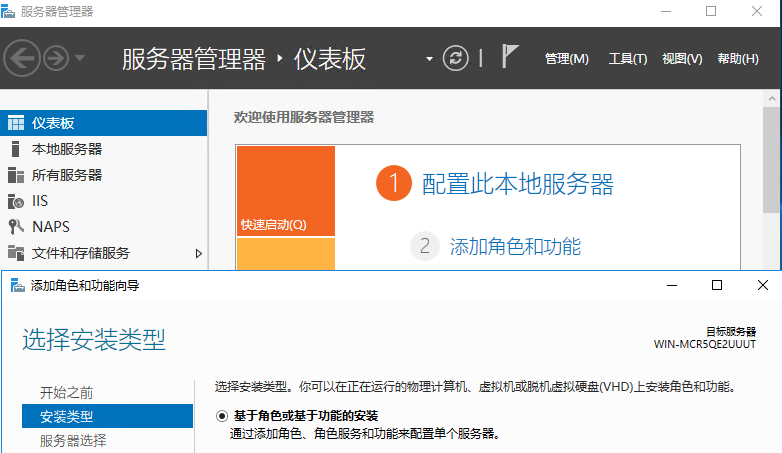The image size is (782, 453).
Task: Click the IIS globe icon in sidebar
Action: pyautogui.click(x=16, y=201)
